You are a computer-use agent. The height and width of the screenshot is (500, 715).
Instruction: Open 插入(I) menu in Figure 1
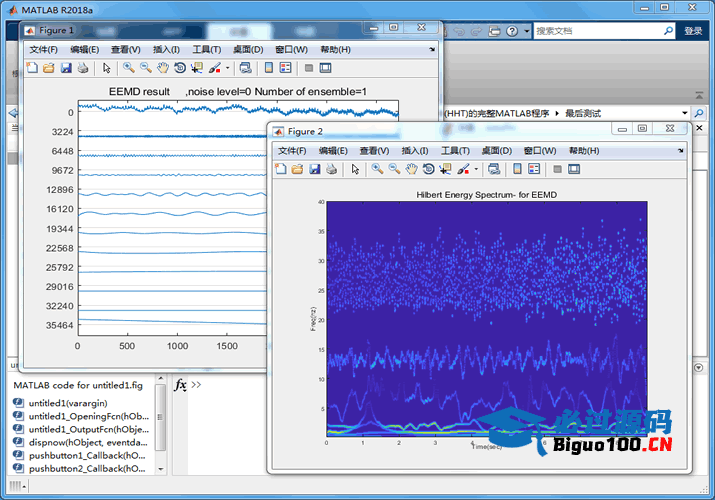166,49
